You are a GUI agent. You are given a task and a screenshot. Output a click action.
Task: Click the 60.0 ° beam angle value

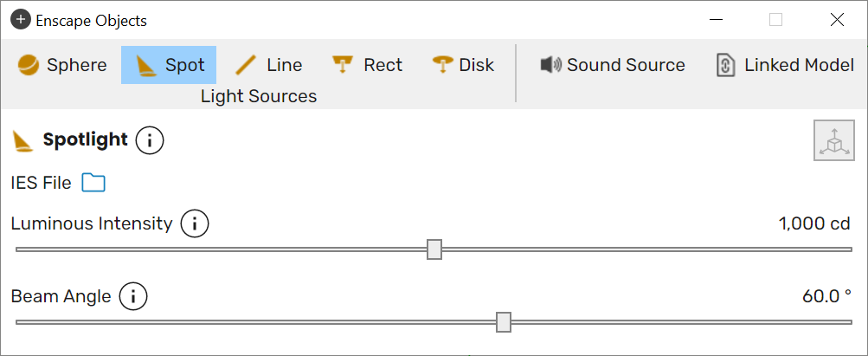pos(826,297)
